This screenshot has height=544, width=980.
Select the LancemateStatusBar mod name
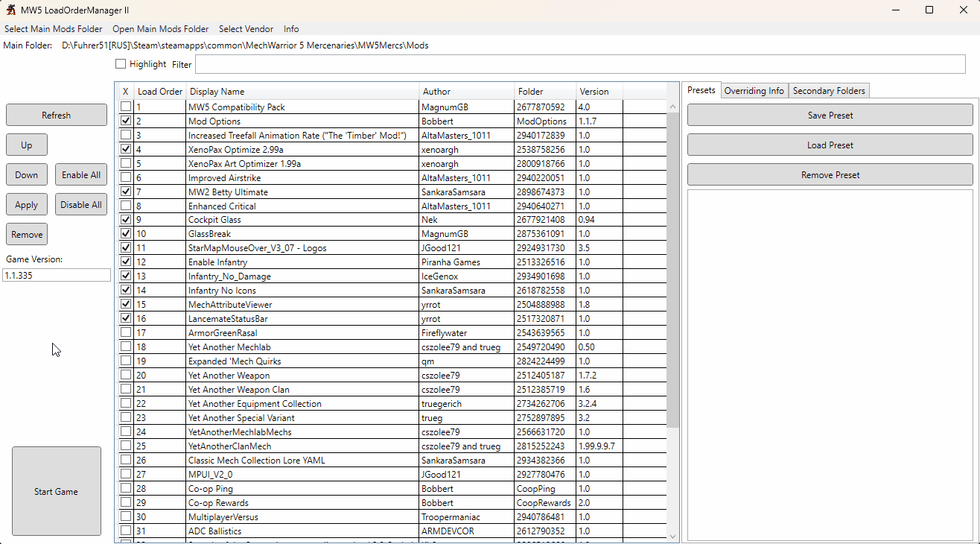coord(228,319)
